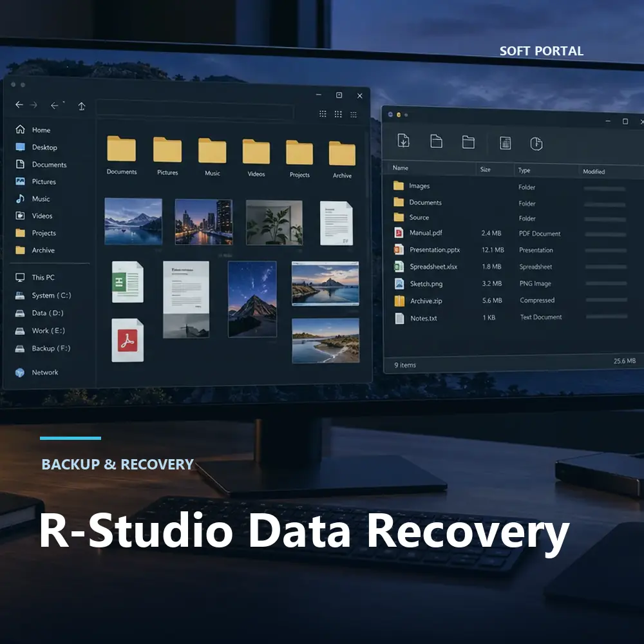The width and height of the screenshot is (644, 644).
Task: Select the Sketch.png file
Action: tap(511, 284)
